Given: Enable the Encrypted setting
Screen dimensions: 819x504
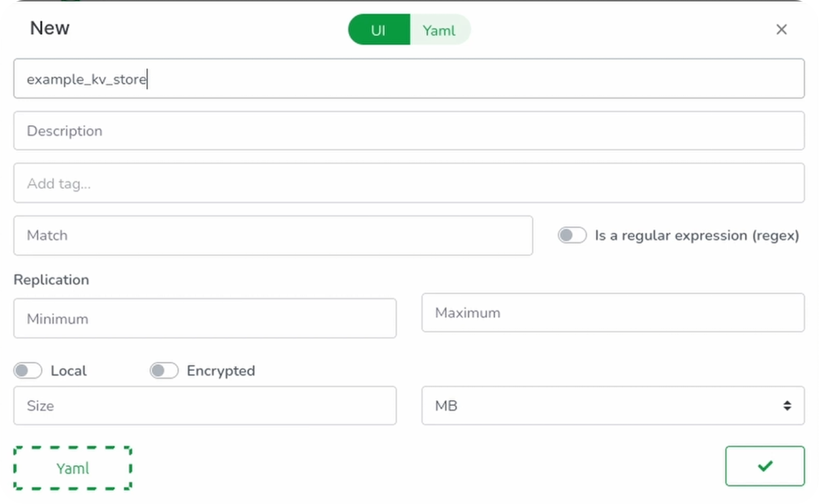Looking at the screenshot, I should click(164, 370).
